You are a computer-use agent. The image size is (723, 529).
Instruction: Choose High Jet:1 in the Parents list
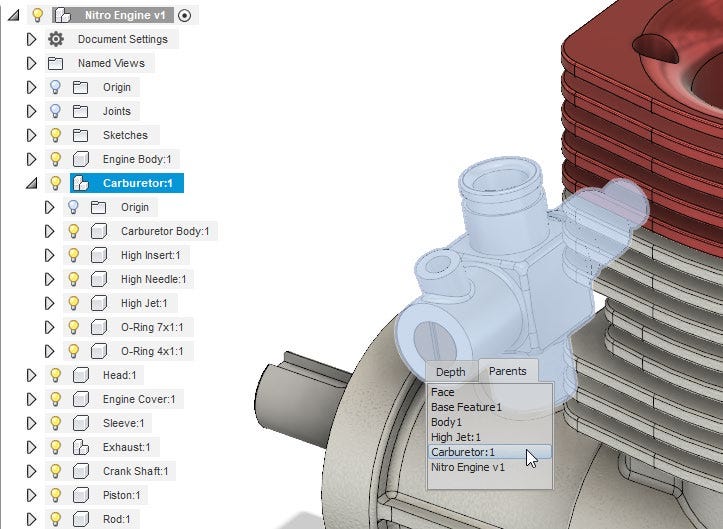click(x=489, y=437)
